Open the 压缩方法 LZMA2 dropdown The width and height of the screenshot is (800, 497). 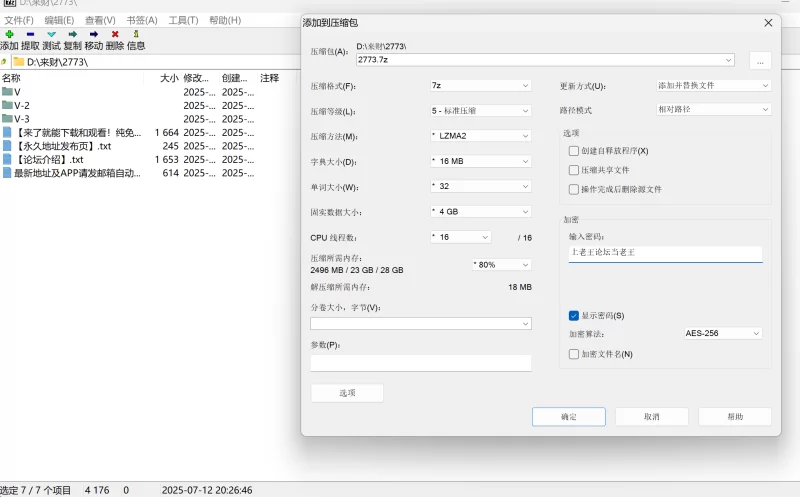point(481,136)
